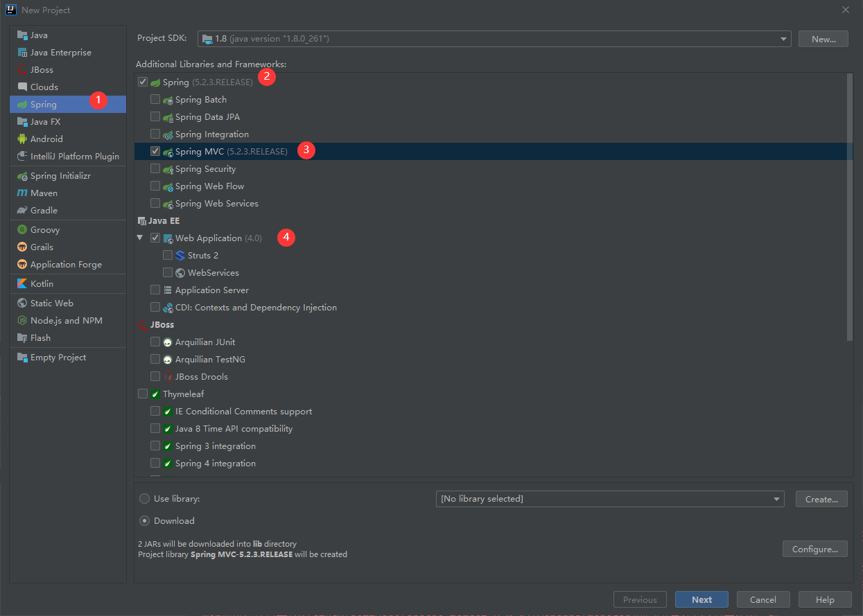The image size is (863, 616).
Task: Click the Arquillian TestNG row text
Action: (210, 359)
